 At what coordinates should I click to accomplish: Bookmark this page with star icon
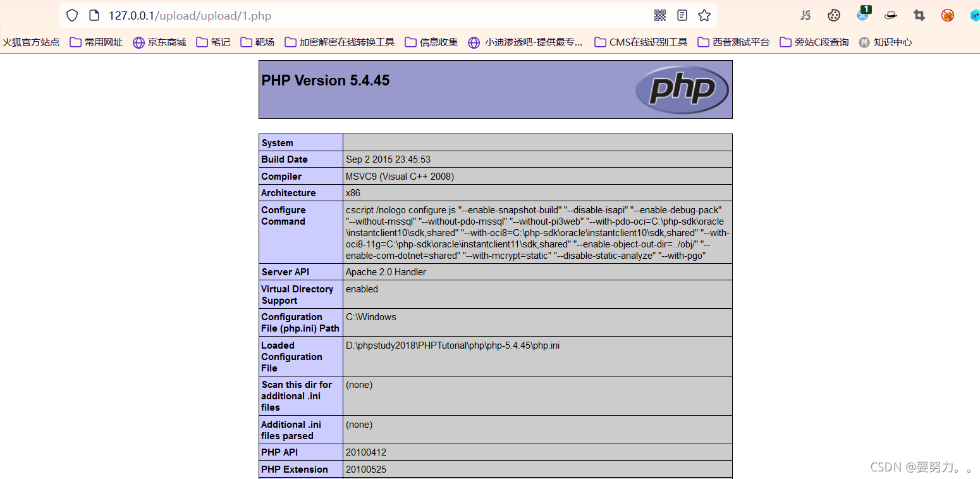(x=704, y=15)
